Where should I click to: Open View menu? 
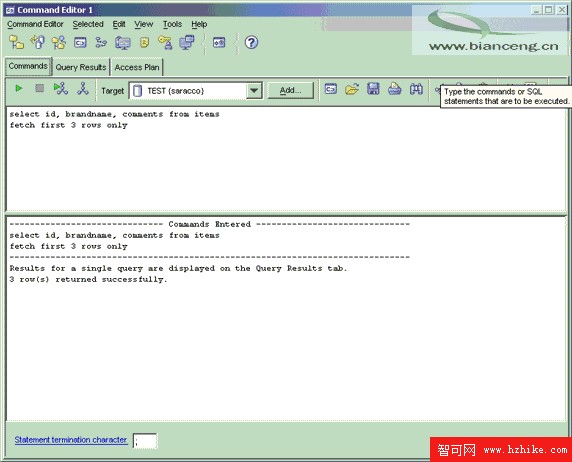[144, 24]
